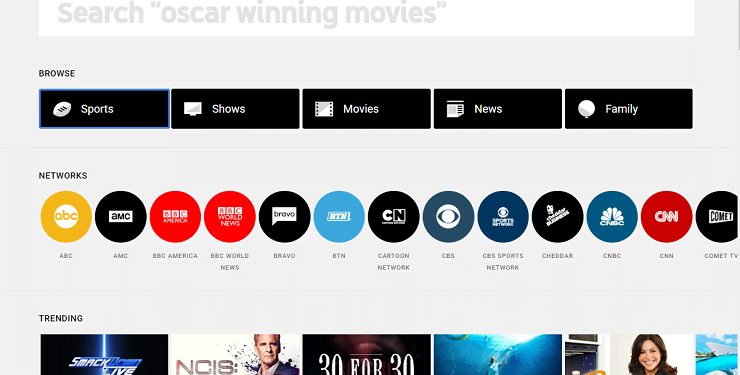Click the CNN label text
Screen dimensions: 740x375
click(666, 256)
